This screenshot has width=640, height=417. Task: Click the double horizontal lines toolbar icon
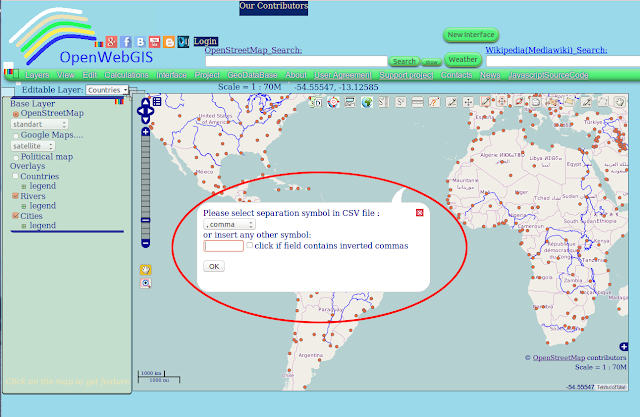[418, 102]
